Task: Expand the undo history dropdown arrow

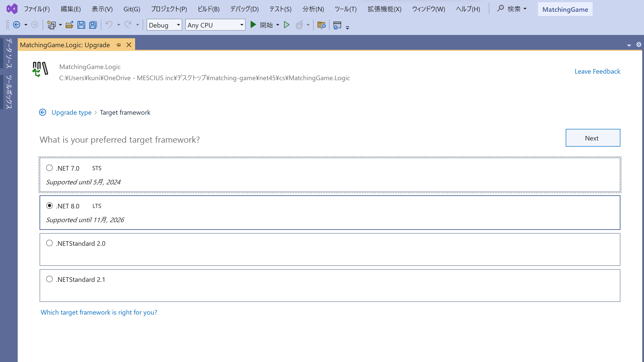Action: pyautogui.click(x=119, y=25)
